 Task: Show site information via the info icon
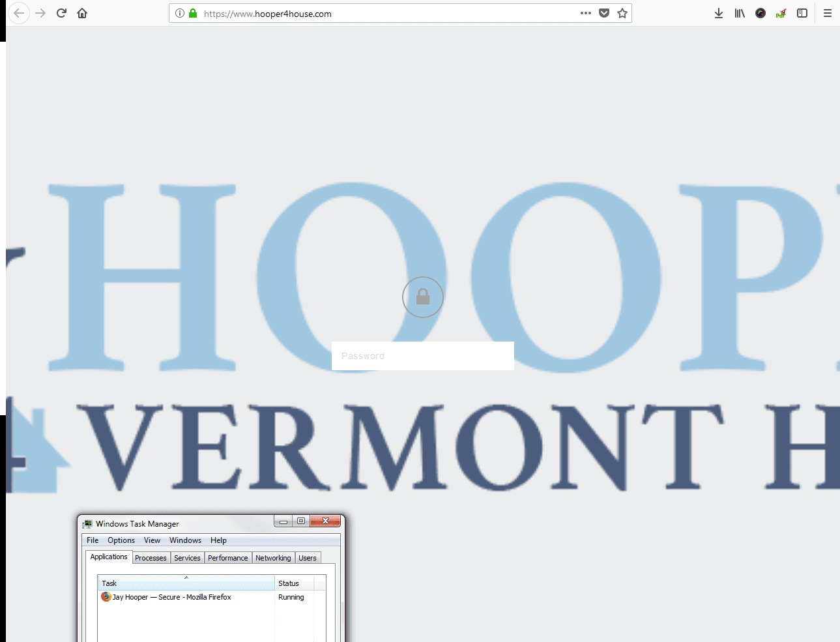[180, 13]
